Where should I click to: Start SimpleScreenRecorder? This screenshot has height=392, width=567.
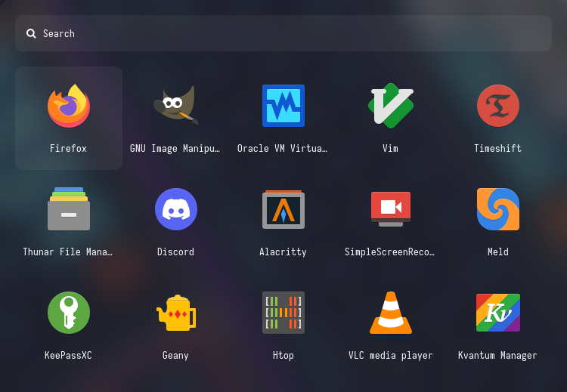390,209
